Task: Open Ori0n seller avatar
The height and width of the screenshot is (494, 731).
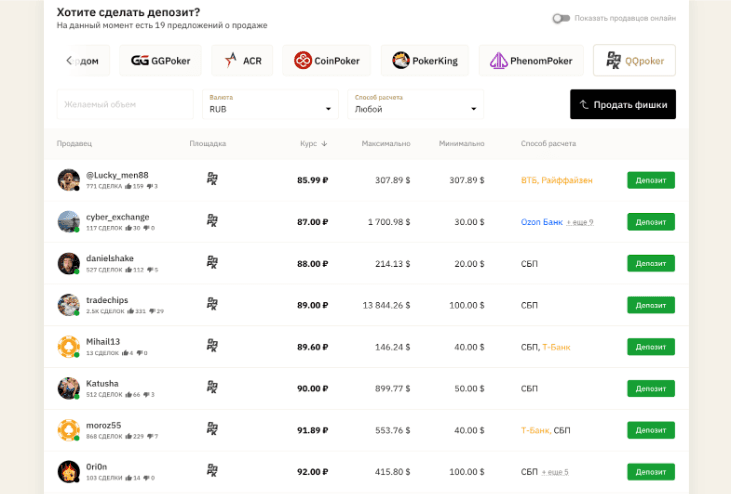Action: point(69,472)
